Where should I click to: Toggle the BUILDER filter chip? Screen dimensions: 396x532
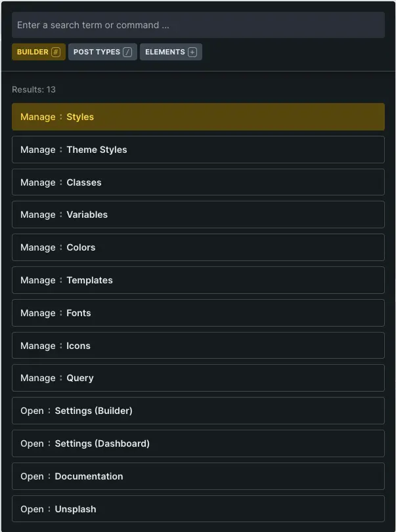(33, 51)
